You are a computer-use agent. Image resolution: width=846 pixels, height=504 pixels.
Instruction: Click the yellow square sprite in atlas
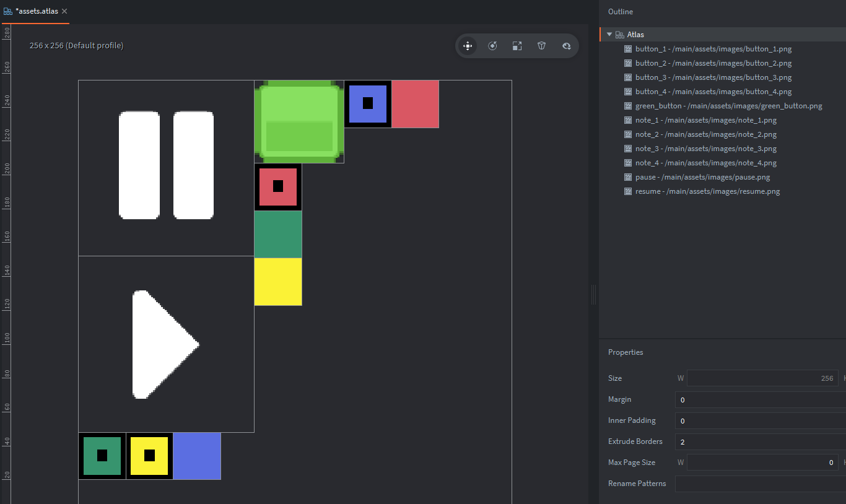[278, 282]
